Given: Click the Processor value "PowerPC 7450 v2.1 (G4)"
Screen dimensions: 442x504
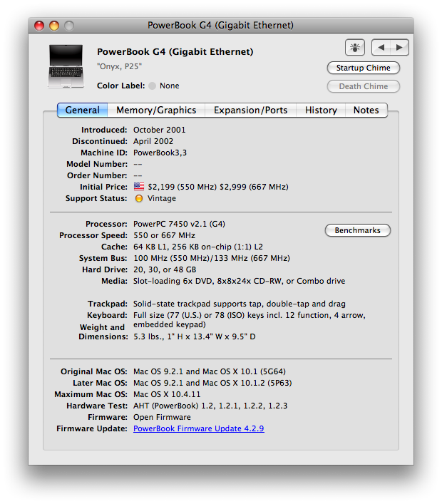Looking at the screenshot, I should pos(179,224).
